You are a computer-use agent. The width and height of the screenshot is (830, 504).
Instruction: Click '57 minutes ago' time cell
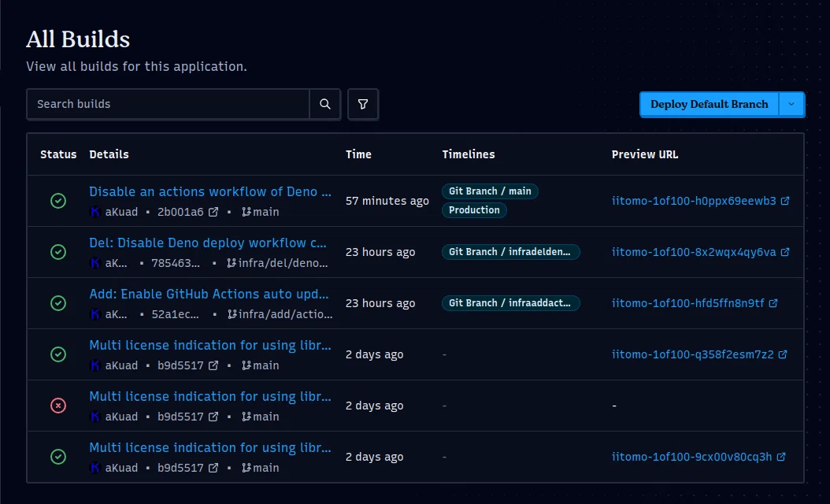point(387,201)
